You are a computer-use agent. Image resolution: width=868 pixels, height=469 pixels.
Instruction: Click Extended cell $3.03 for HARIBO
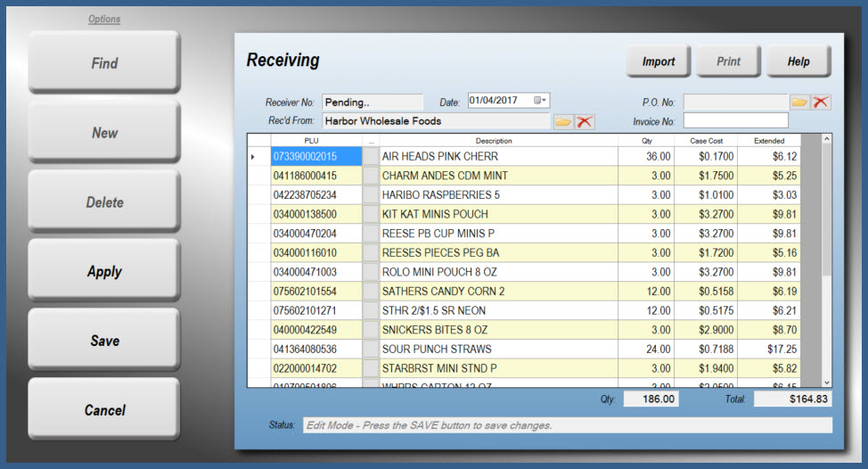click(769, 195)
